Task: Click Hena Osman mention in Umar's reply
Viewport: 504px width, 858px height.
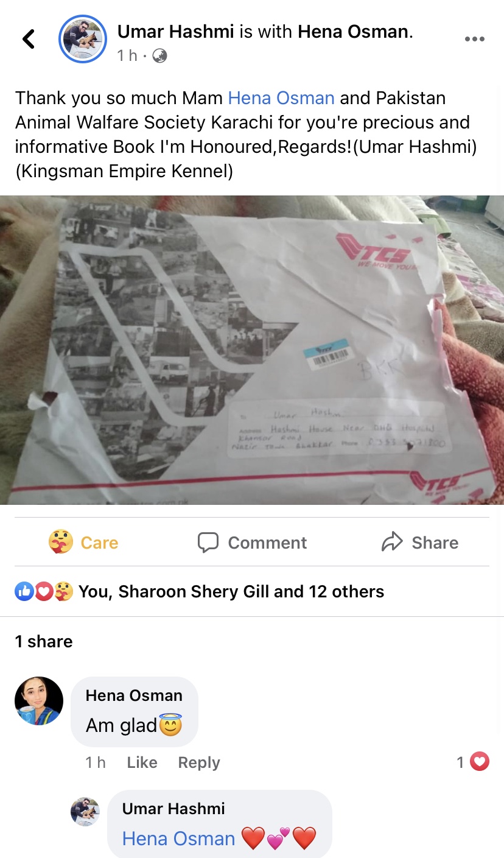Action: [178, 839]
